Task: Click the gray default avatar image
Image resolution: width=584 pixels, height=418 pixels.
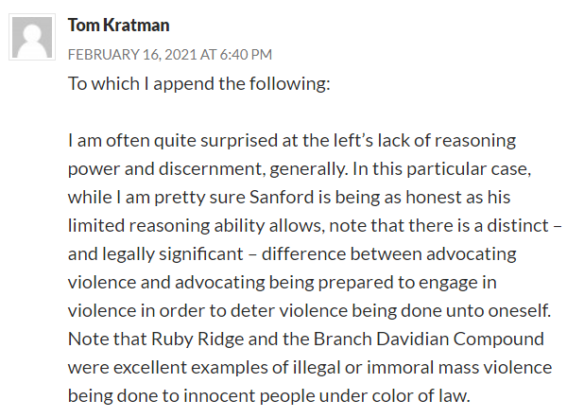Action: 32,37
